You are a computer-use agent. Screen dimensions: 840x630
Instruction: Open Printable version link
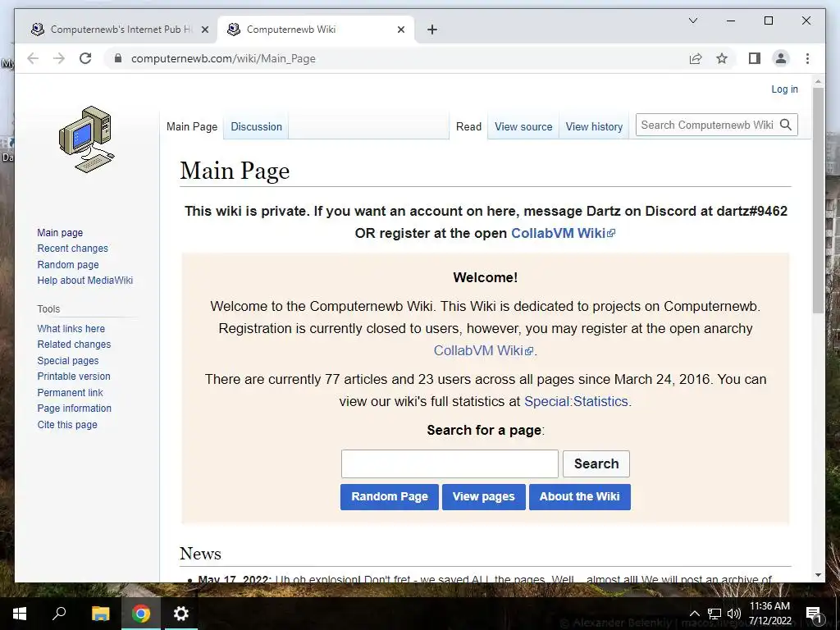74,377
